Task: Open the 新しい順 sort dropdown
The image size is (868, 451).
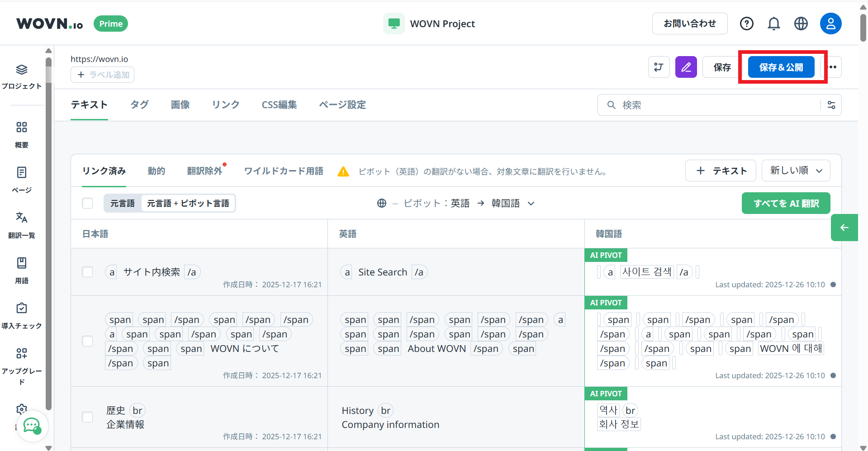Action: pyautogui.click(x=796, y=171)
